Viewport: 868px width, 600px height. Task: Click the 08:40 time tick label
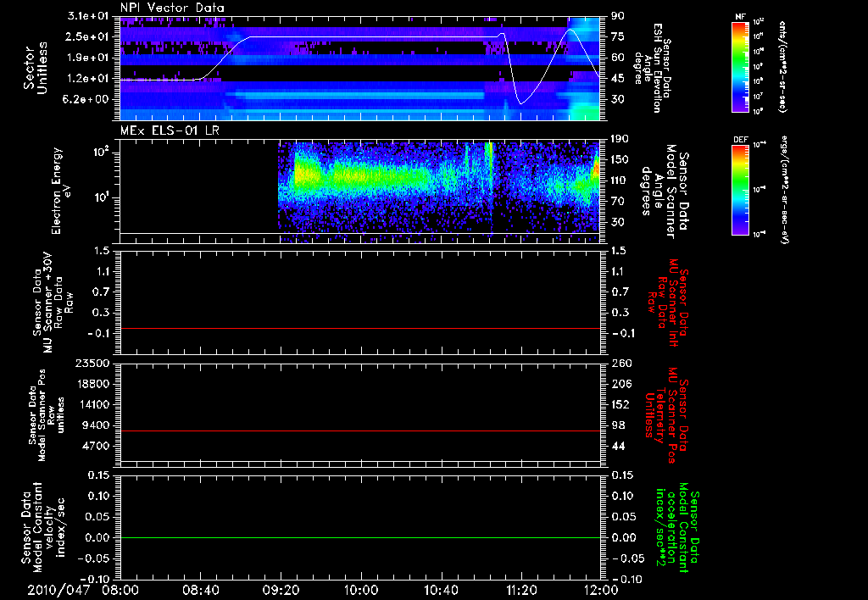[200, 590]
